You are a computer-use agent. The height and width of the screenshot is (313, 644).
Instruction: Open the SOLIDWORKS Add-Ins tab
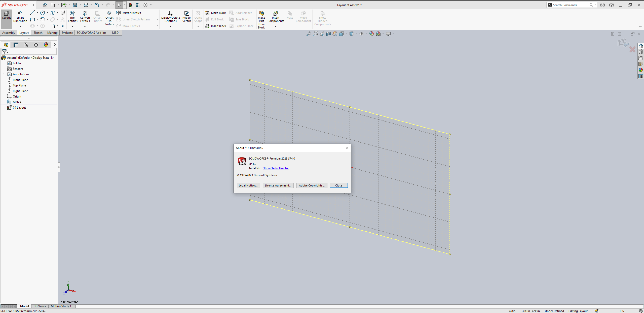tap(91, 33)
